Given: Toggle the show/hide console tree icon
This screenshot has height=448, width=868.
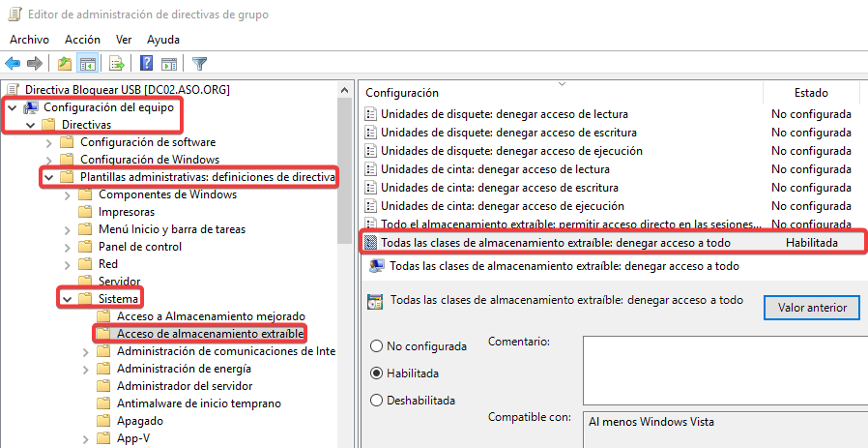Looking at the screenshot, I should coord(87,64).
